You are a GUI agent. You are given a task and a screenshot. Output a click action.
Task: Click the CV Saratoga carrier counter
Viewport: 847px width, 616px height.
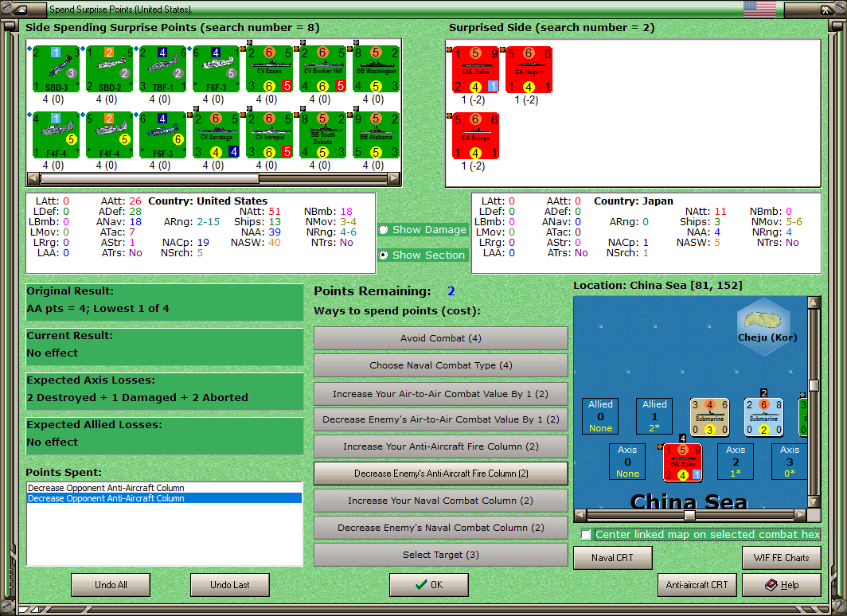(216, 135)
